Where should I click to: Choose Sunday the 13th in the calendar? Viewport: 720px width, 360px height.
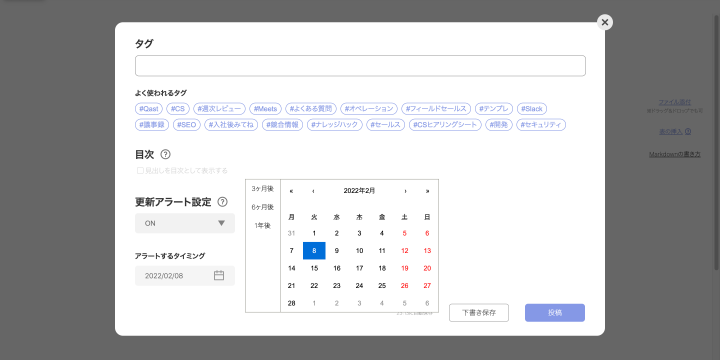coord(427,251)
